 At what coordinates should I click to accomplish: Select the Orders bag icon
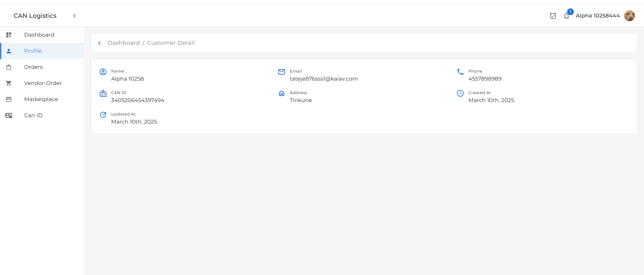coord(9,67)
